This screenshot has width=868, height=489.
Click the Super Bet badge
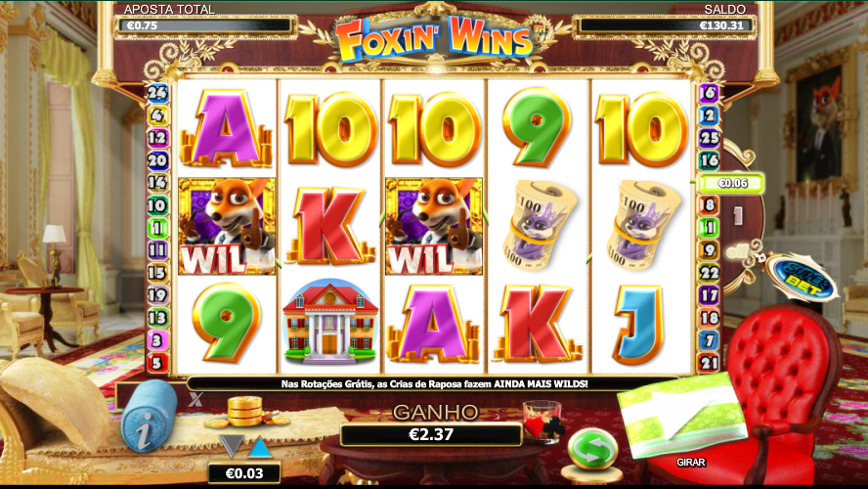[x=803, y=280]
